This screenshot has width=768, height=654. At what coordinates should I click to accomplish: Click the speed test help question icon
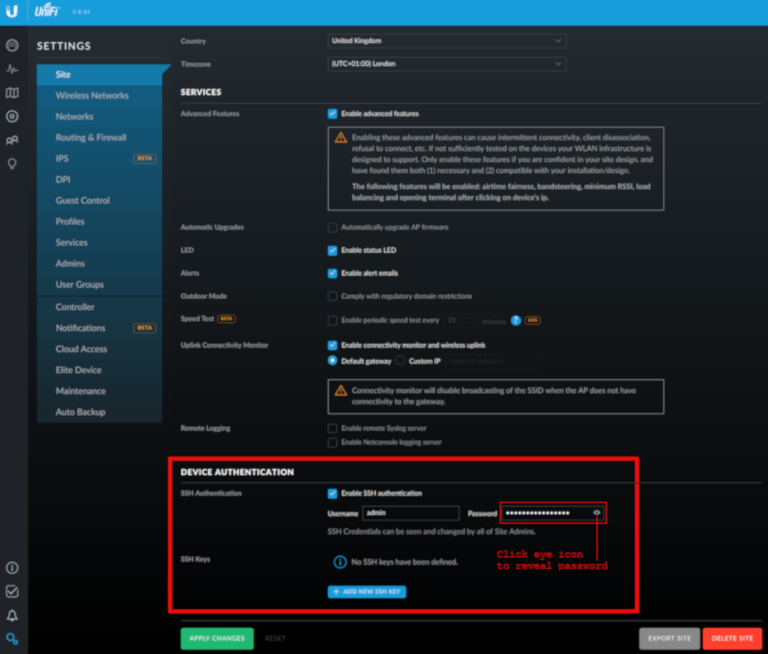tap(515, 320)
